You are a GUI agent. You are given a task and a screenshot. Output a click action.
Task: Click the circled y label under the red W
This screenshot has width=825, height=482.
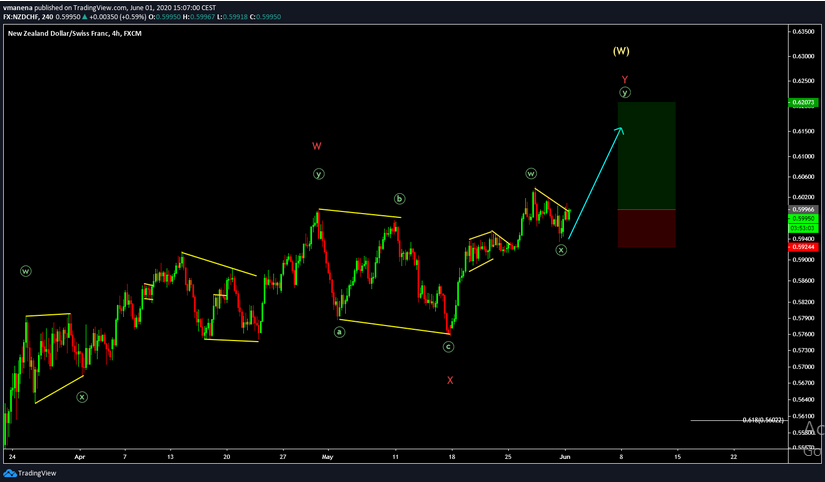318,174
